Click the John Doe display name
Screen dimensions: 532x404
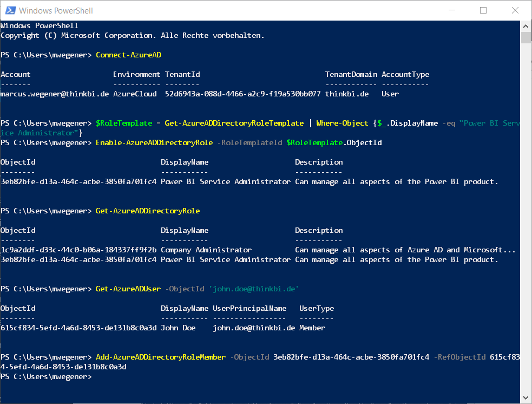(x=178, y=328)
